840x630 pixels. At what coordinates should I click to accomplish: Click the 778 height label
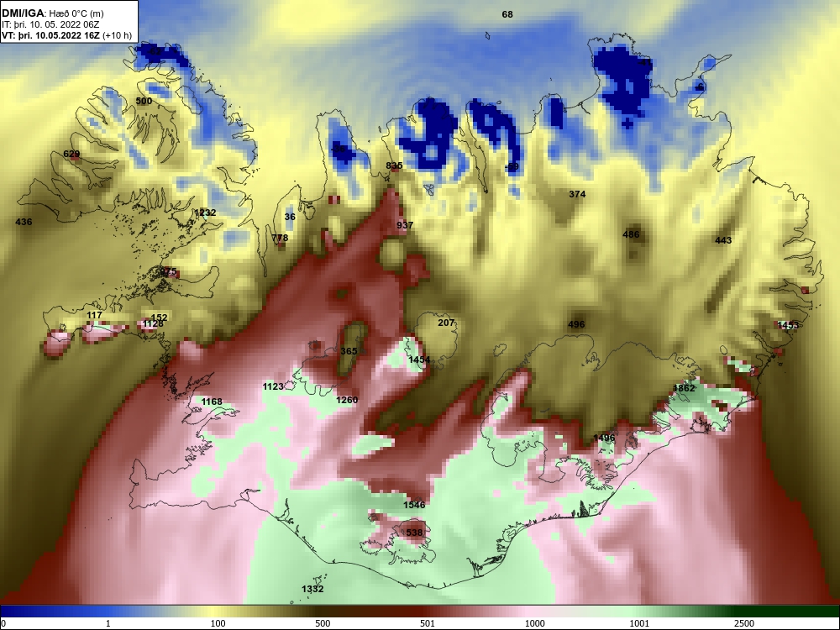tap(280, 238)
